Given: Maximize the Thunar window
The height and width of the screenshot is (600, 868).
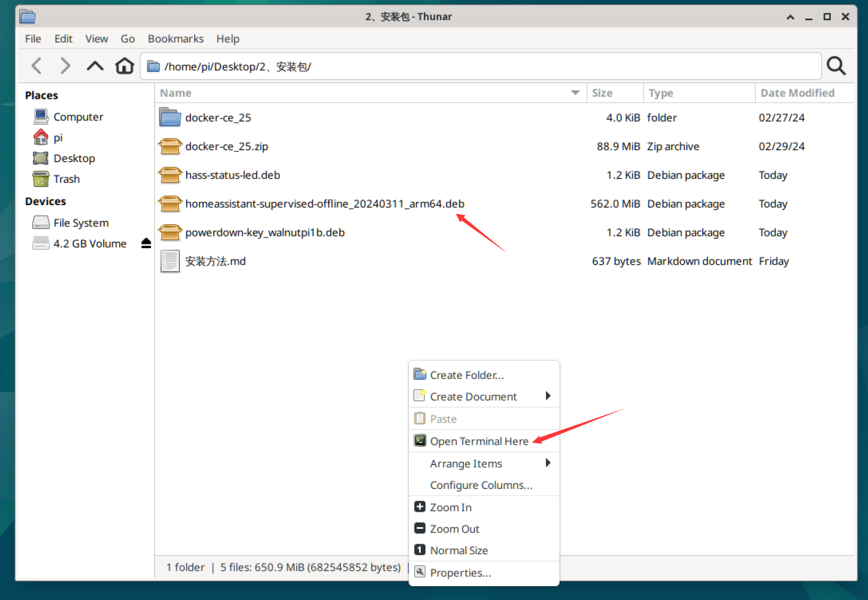Looking at the screenshot, I should click(827, 16).
